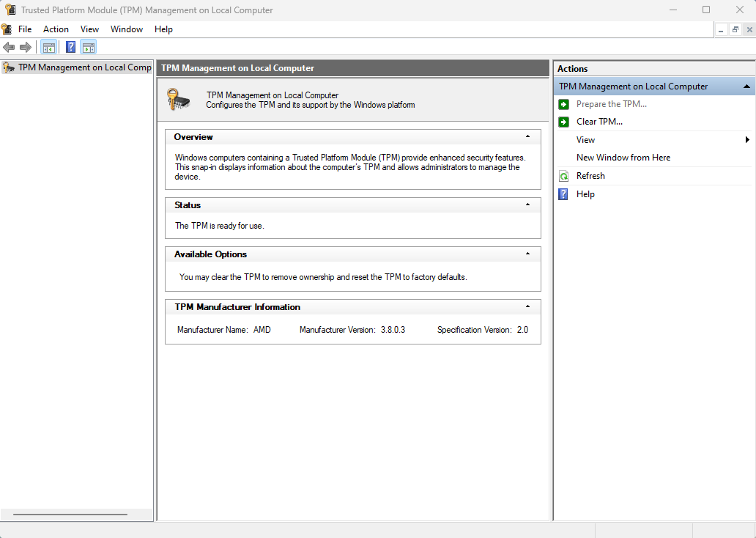Screen dimensions: 756x538
Task: Click horizontal scrollbar in tree pane
Action: [70, 515]
